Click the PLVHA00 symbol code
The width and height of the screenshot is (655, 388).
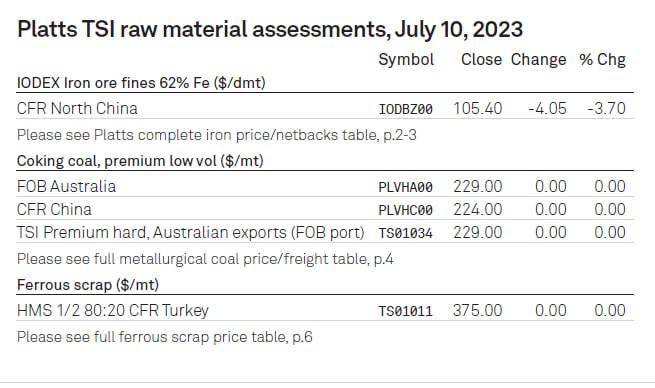pos(405,187)
